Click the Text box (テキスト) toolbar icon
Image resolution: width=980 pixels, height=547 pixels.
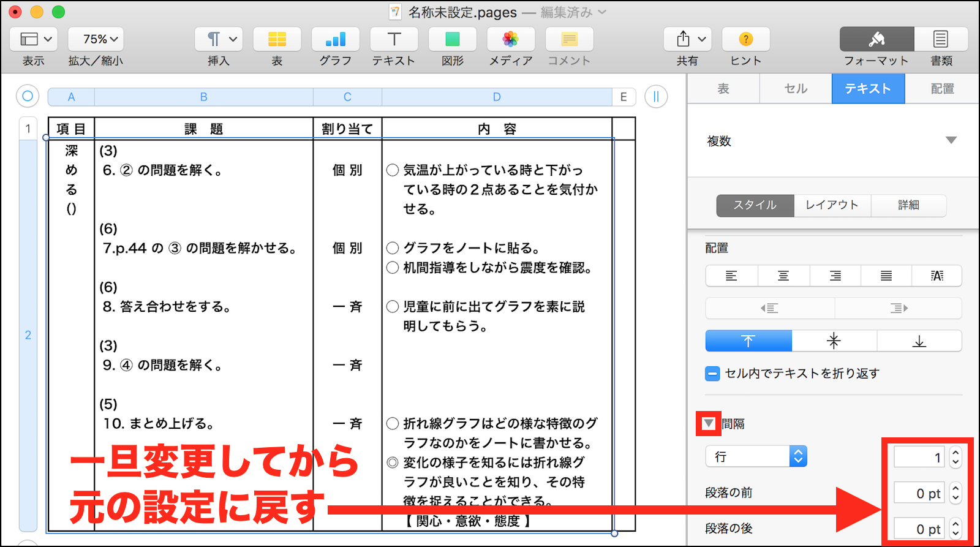click(x=394, y=40)
